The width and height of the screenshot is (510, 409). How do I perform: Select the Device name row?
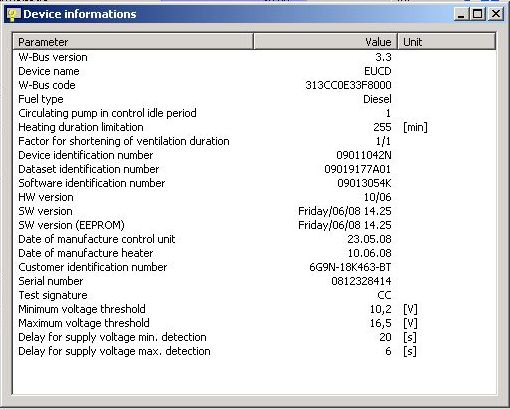coord(254,71)
